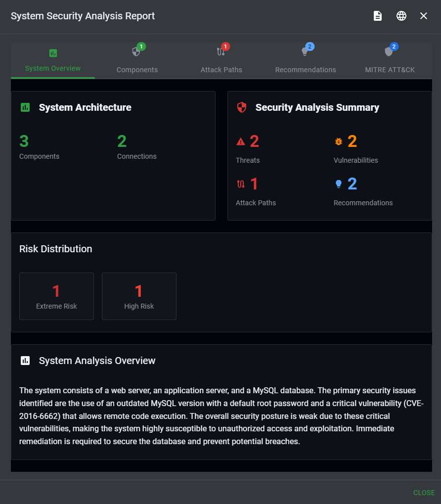Click the System Overview chart icon

click(53, 53)
